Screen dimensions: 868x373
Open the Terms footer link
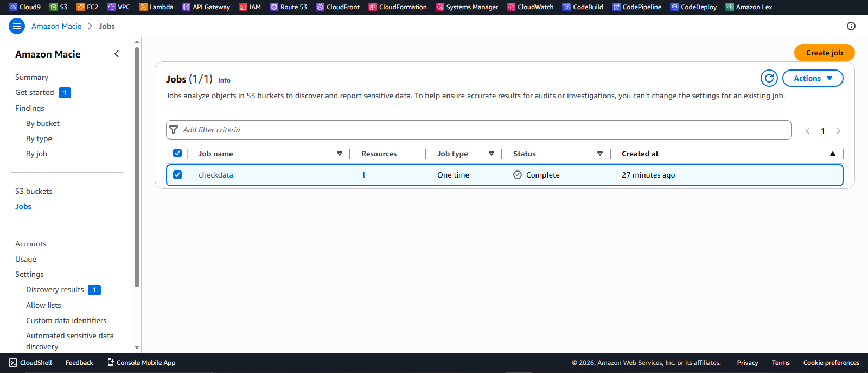point(781,363)
